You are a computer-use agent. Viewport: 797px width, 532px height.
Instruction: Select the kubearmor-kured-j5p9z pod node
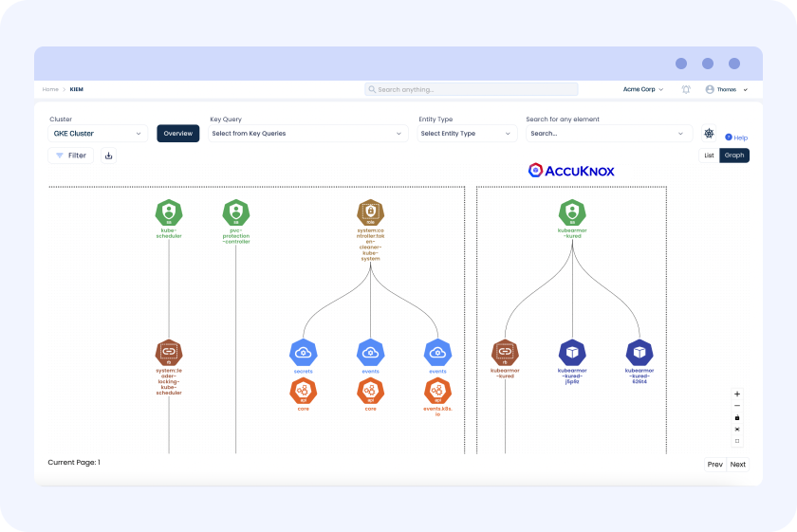(572, 353)
